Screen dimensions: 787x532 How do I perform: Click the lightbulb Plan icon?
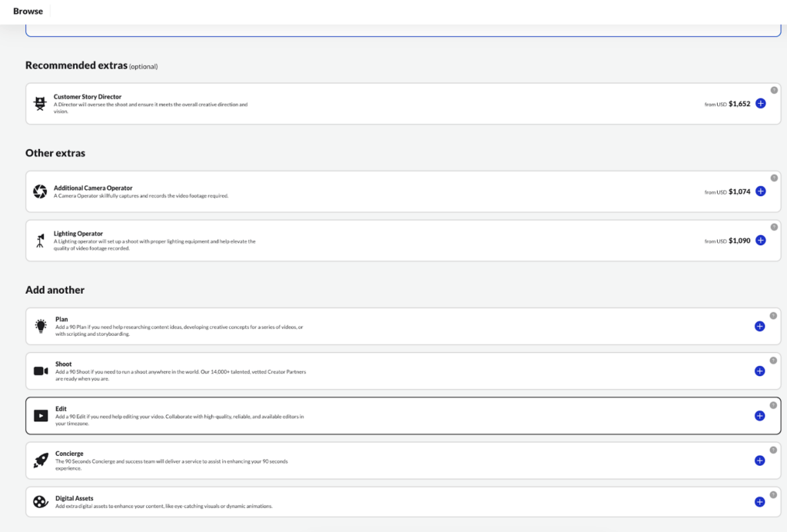(40, 326)
